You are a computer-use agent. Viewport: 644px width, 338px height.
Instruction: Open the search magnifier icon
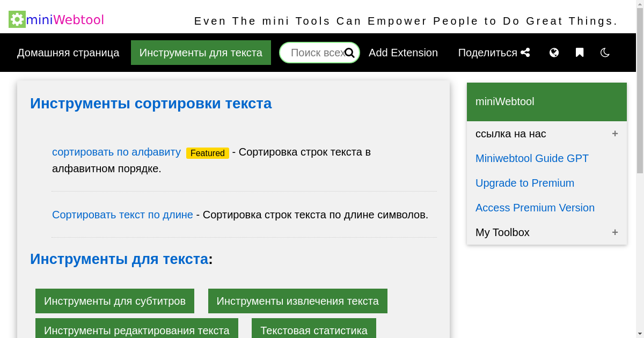(350, 53)
